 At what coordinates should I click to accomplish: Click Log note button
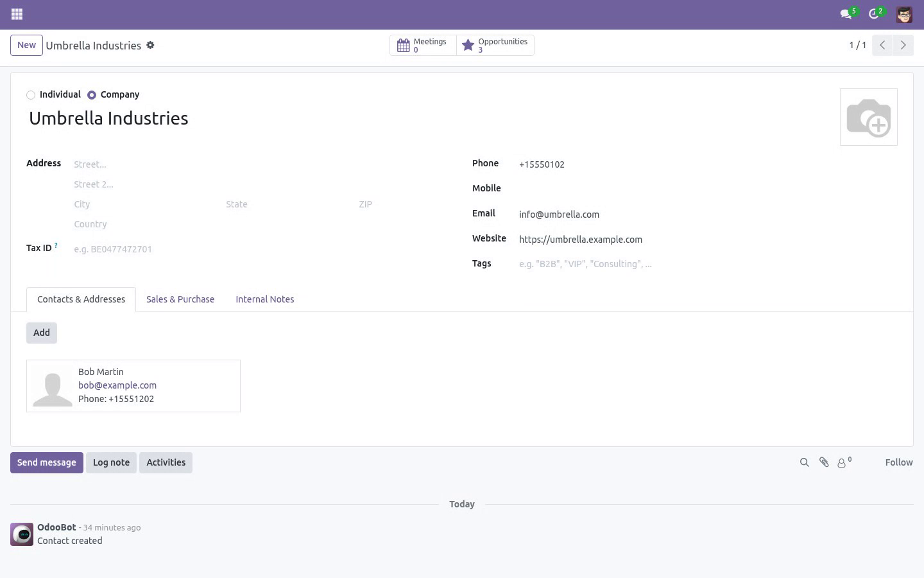click(111, 462)
